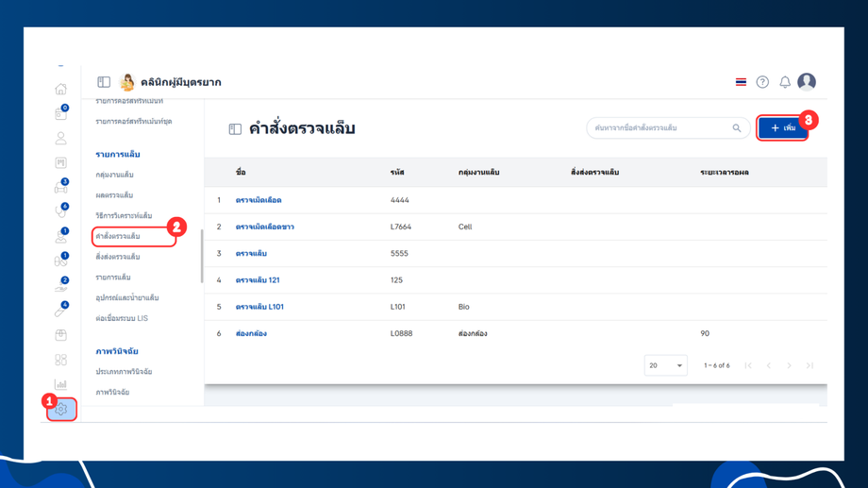Viewport: 868px width, 488px height.
Task: Click the panel icon beside คำสั่งตรวจแล็บ title
Action: tap(235, 129)
